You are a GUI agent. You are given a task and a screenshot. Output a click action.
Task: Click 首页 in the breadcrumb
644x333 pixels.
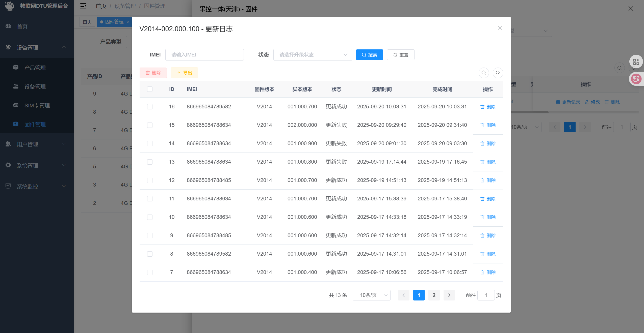coord(101,6)
